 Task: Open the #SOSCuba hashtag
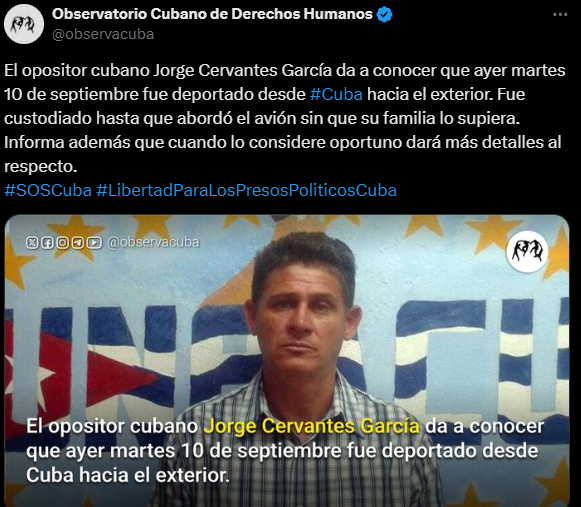click(48, 190)
